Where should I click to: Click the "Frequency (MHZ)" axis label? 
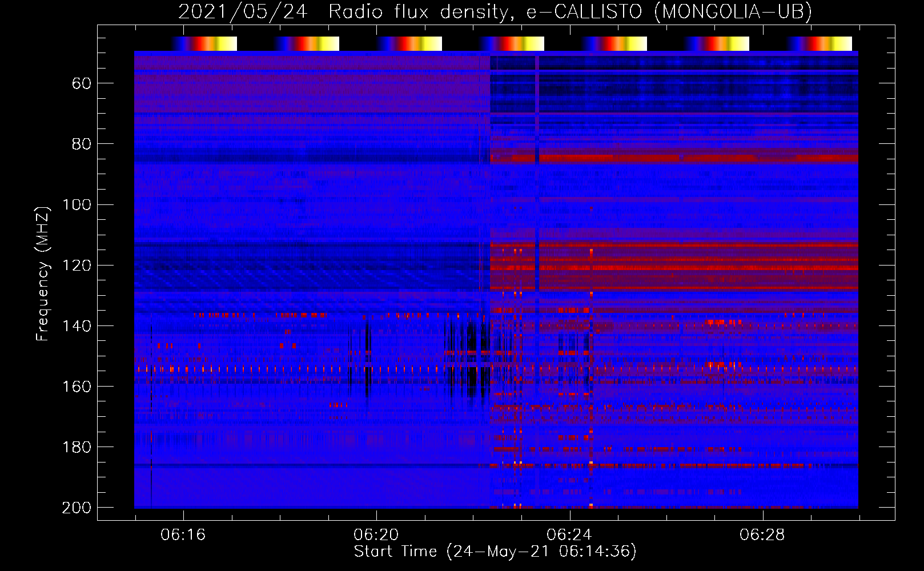43,274
